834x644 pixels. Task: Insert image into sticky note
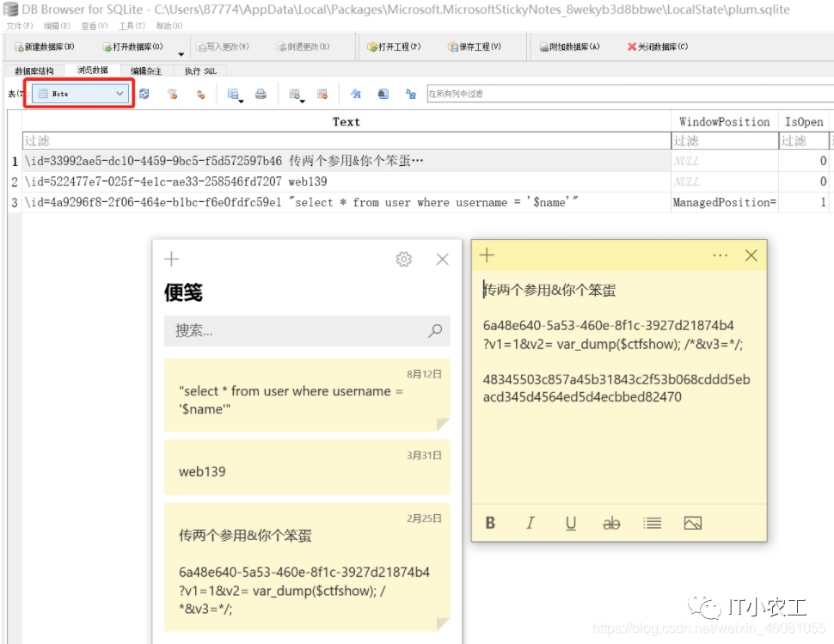pos(692,524)
